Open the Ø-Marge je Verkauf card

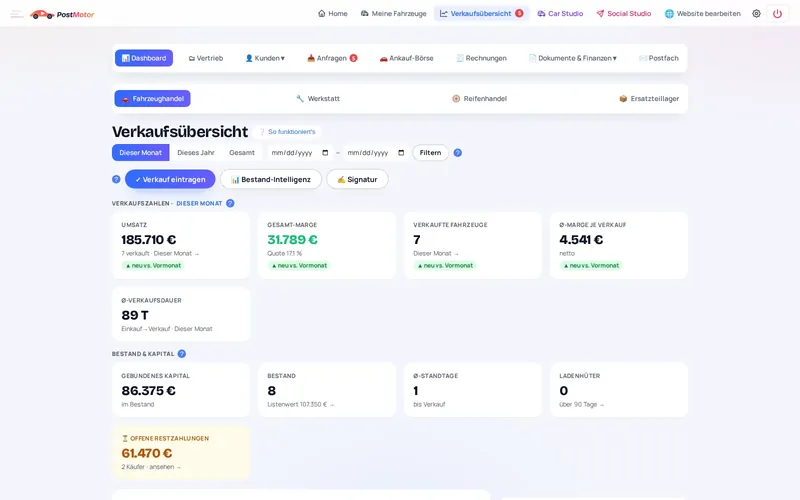619,245
